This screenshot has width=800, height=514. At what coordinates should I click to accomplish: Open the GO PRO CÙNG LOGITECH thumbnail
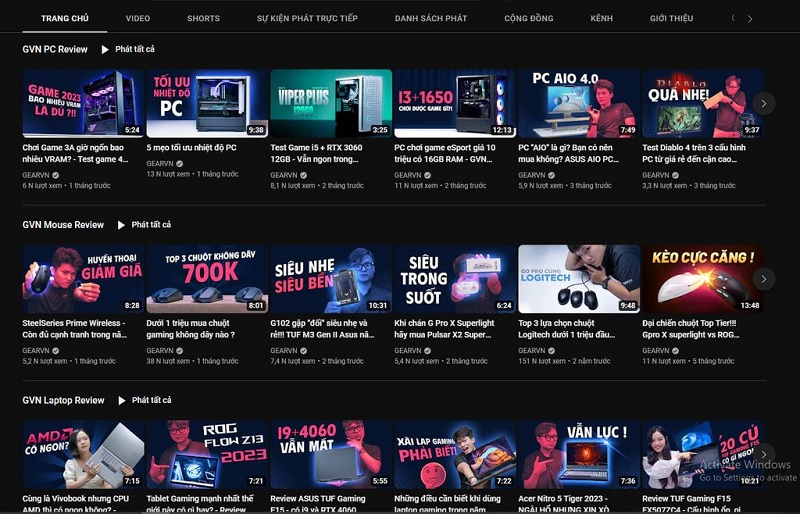coord(579,279)
